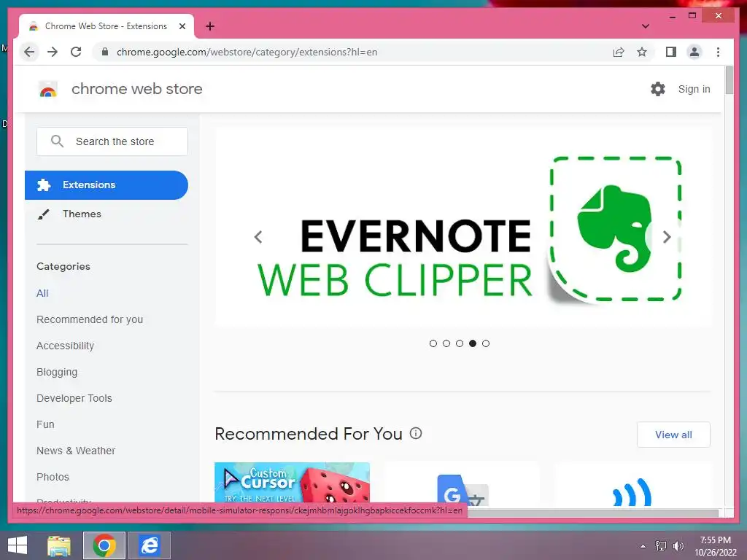The image size is (747, 560).
Task: Close the Chrome Web Store tab
Action: pos(182,26)
